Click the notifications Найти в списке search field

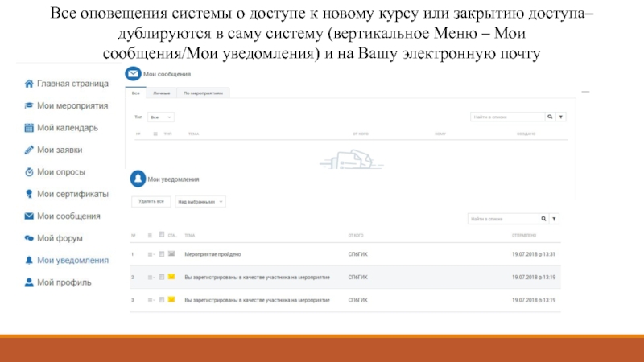click(x=503, y=219)
